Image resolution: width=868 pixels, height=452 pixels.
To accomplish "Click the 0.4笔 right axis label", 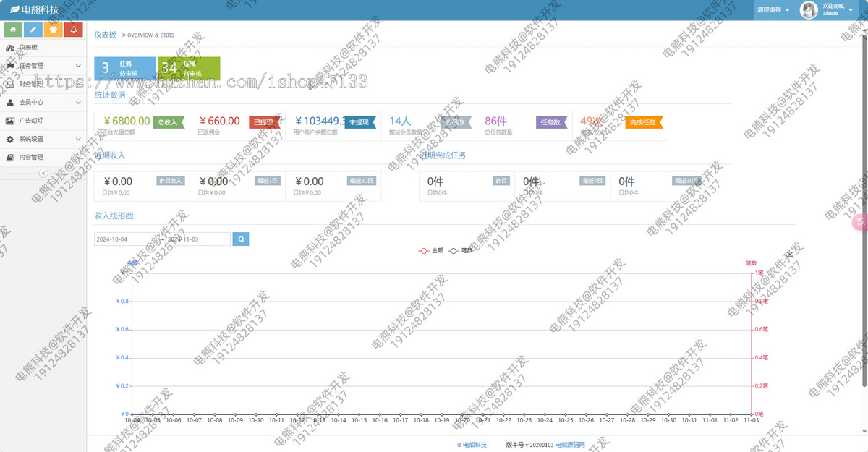I will tap(762, 358).
